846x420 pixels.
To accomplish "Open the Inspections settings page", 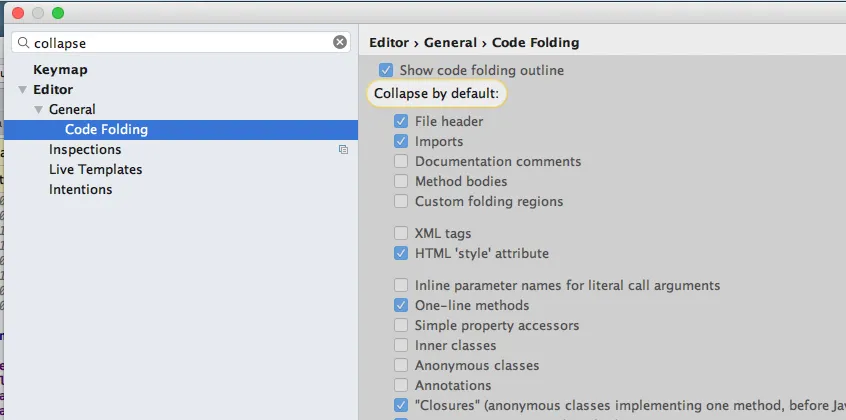I will [85, 150].
